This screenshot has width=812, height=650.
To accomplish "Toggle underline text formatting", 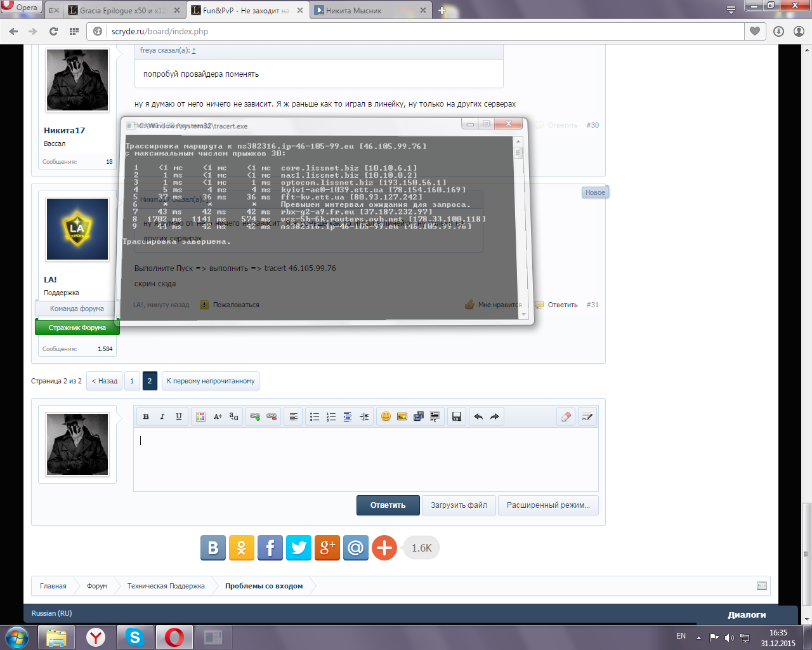I will tap(179, 416).
